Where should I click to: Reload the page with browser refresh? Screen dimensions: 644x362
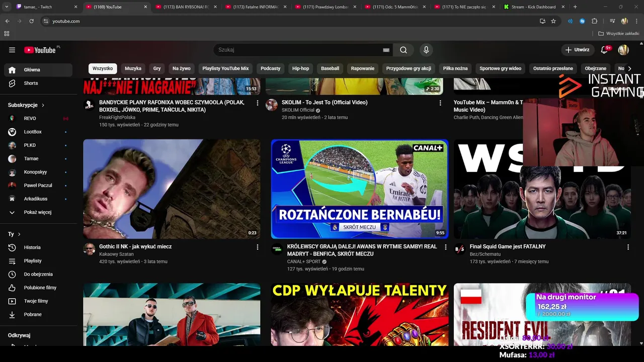(x=31, y=21)
